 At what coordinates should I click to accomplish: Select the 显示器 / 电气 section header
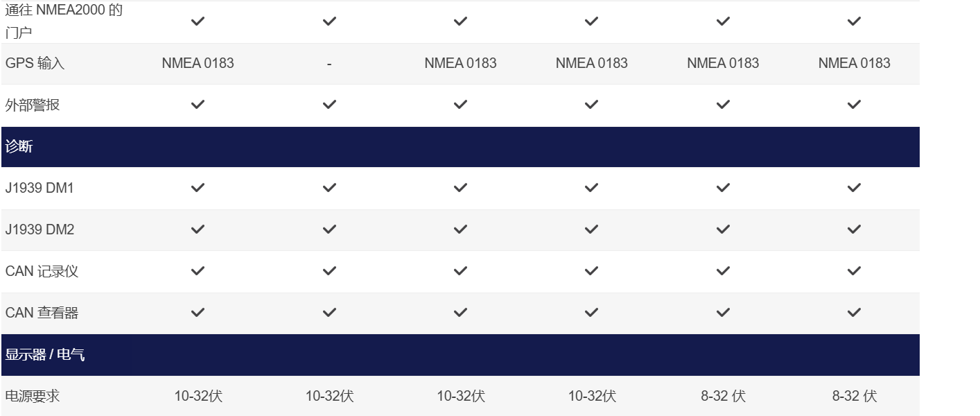(x=460, y=355)
